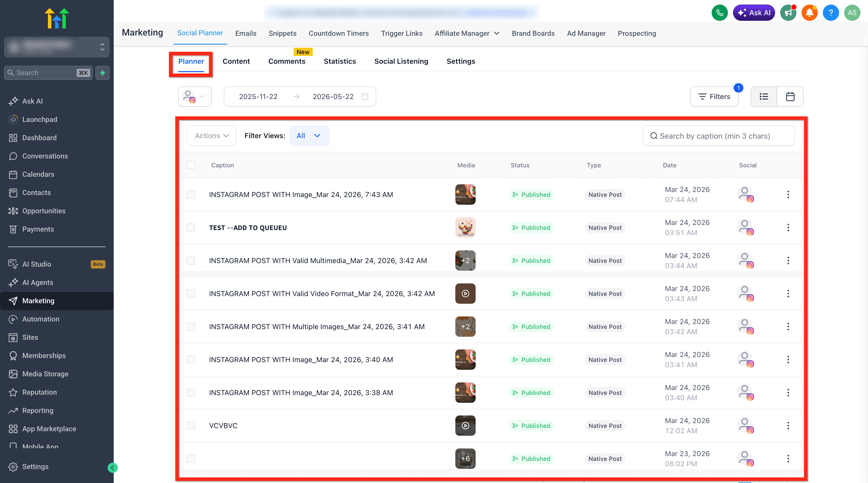Toggle select-all checkbox in Caption header
The width and height of the screenshot is (868, 483).
pos(191,165)
